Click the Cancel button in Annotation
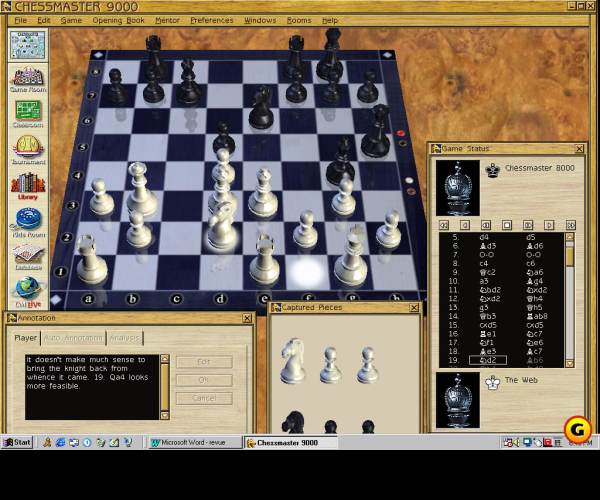Screen dimensions: 600x500 [204, 398]
